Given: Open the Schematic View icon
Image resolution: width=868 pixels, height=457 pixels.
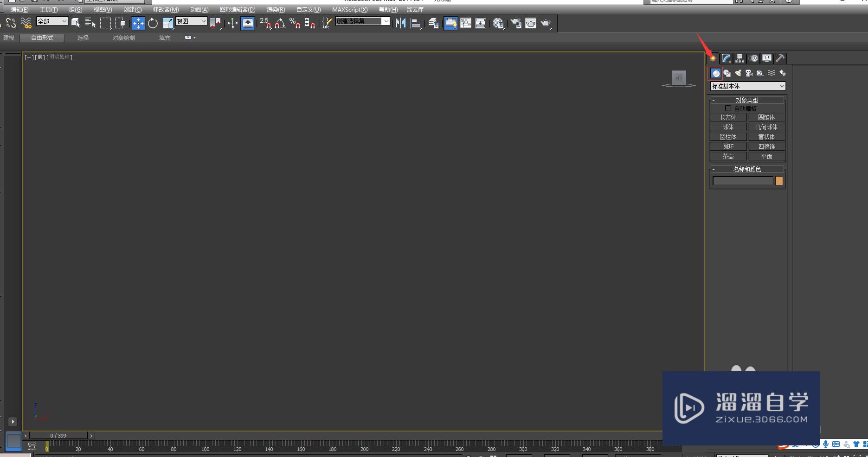Looking at the screenshot, I should (x=480, y=23).
